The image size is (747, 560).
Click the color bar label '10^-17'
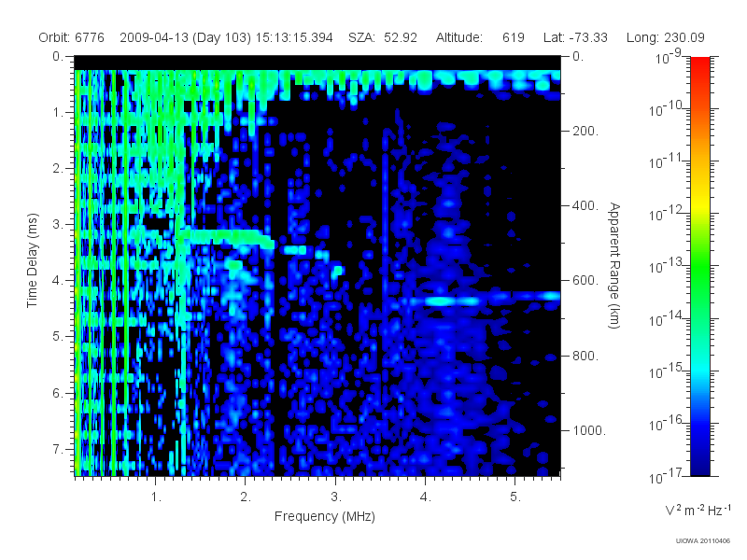(667, 476)
